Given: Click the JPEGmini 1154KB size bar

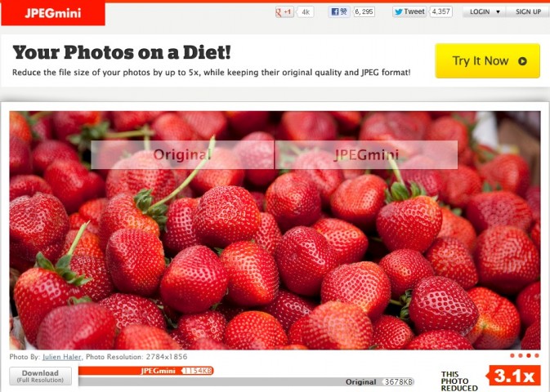Looking at the screenshot, I should click(x=146, y=371).
